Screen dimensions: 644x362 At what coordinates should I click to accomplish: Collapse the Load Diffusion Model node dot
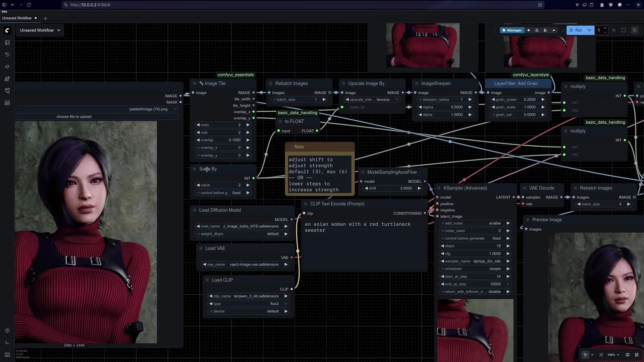click(x=195, y=210)
